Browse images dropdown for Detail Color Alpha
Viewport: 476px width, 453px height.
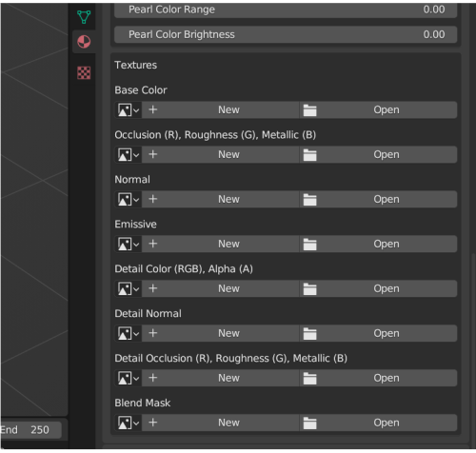click(129, 288)
